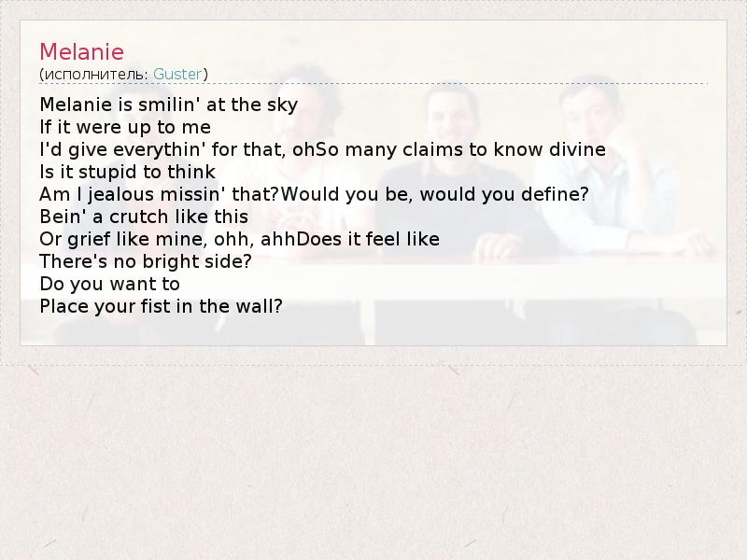
Task: Open the Guster artist link
Action: tap(177, 75)
